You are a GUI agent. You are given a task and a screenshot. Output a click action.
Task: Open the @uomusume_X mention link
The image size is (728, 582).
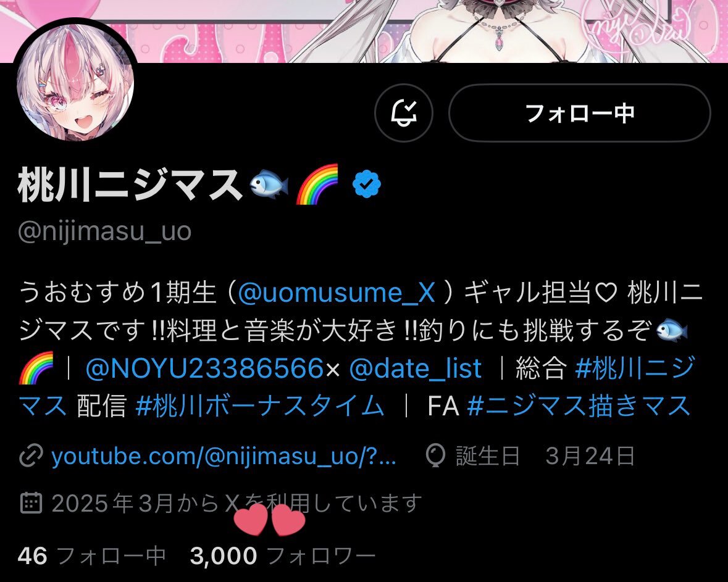pos(336,293)
